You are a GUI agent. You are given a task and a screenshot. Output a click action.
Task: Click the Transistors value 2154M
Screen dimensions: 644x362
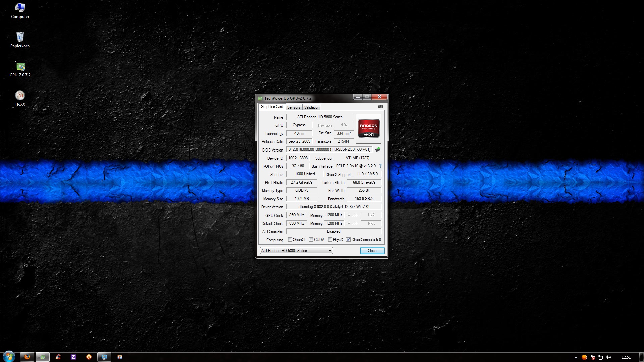pos(343,141)
